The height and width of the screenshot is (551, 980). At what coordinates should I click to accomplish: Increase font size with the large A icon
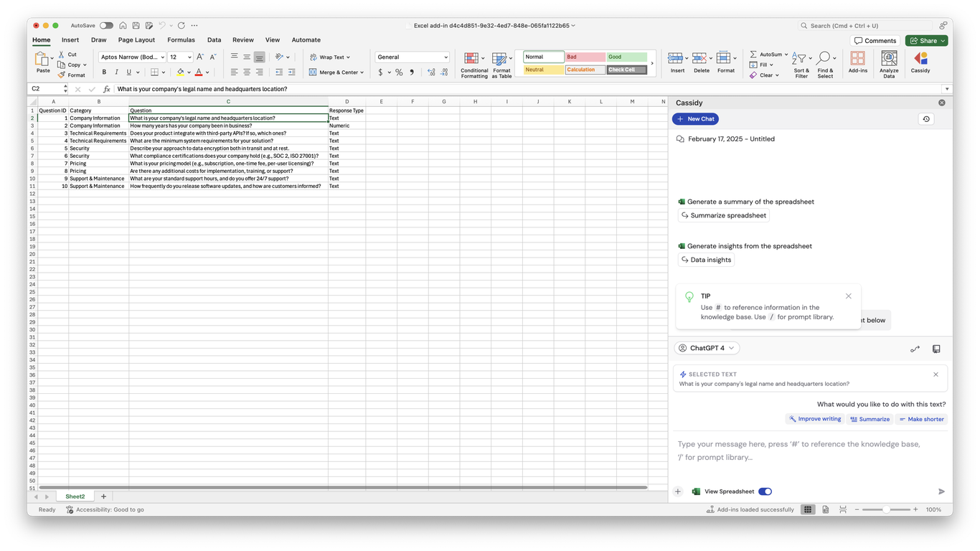coord(200,57)
